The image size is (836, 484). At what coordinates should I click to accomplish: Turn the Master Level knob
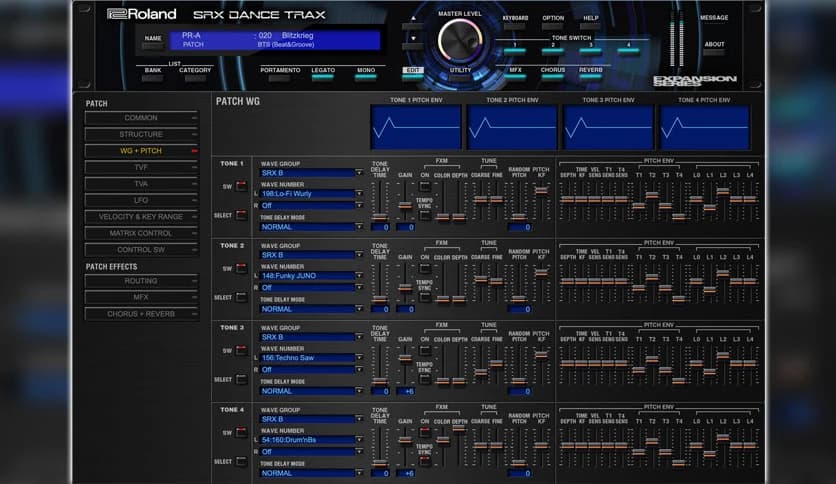460,41
